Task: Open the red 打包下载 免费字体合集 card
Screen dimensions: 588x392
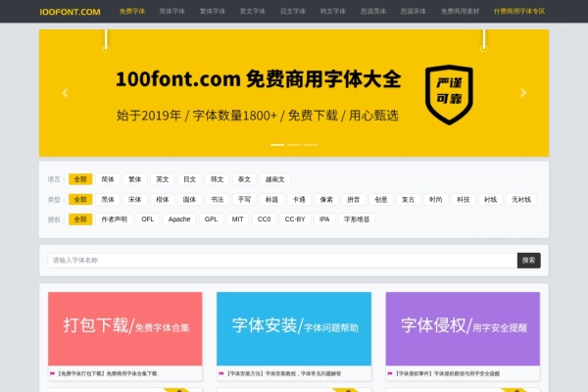Action: pyautogui.click(x=124, y=328)
